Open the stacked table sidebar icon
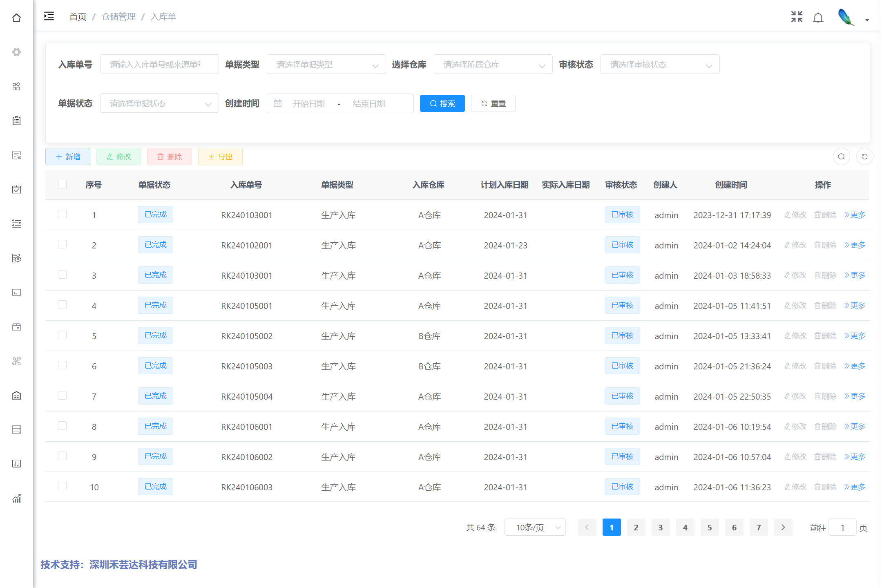This screenshot has width=882, height=588. [x=16, y=429]
